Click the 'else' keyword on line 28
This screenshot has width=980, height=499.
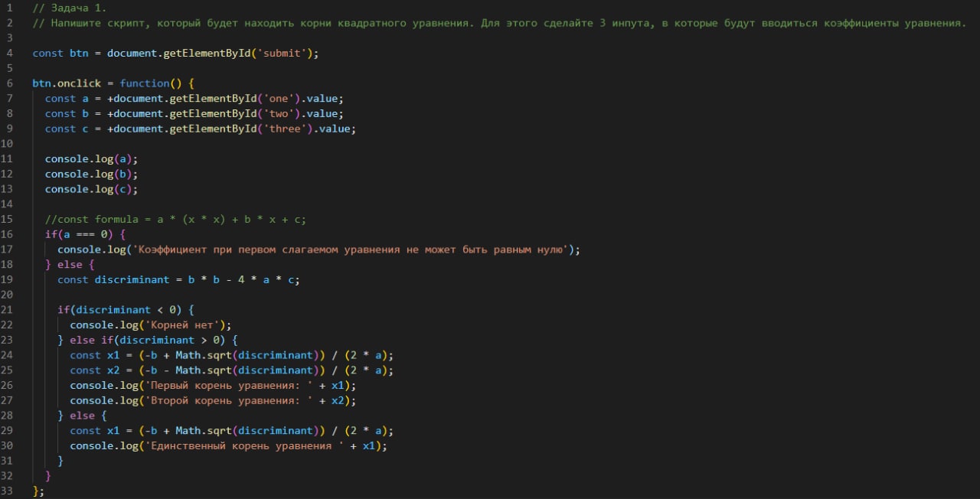[82, 416]
